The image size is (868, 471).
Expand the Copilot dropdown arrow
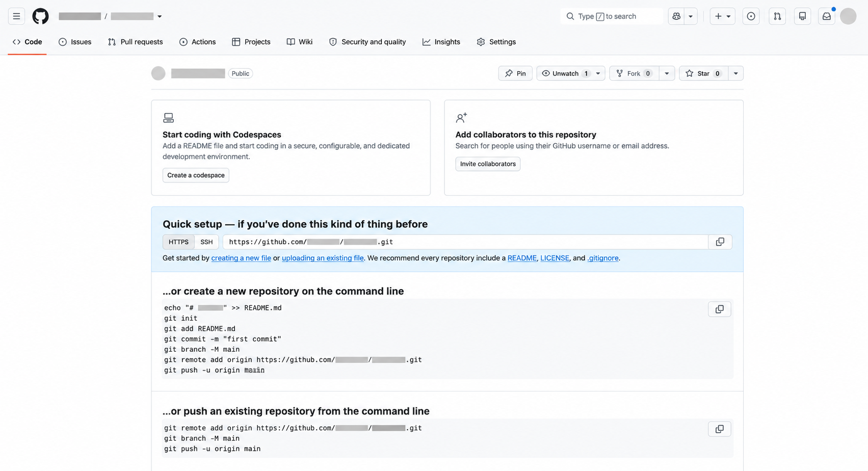pyautogui.click(x=691, y=16)
